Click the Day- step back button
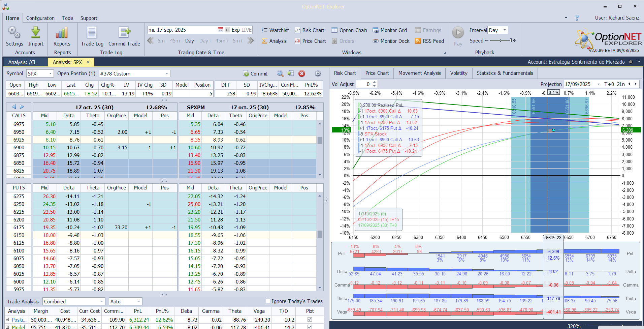 coord(190,41)
